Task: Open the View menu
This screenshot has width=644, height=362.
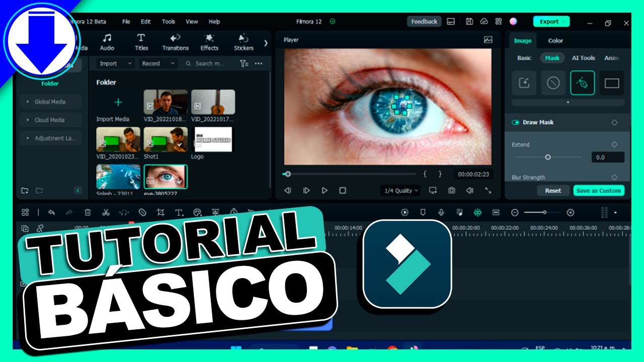Action: [x=192, y=22]
